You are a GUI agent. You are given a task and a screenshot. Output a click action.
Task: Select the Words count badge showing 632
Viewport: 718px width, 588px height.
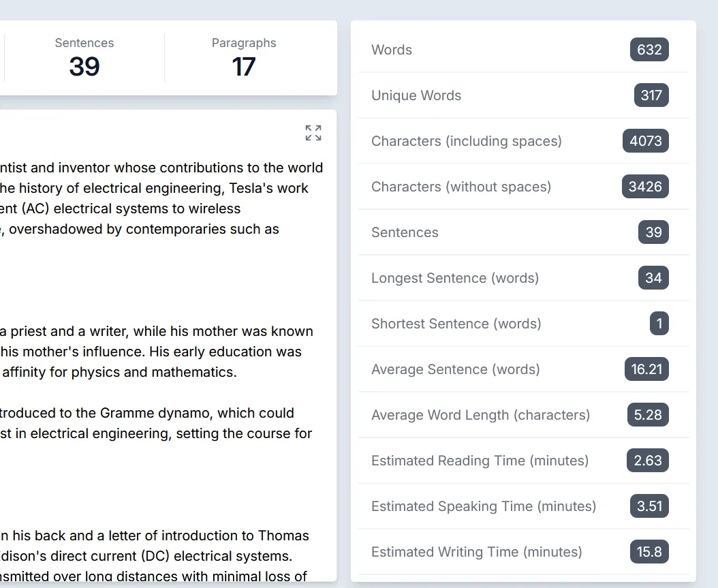649,49
